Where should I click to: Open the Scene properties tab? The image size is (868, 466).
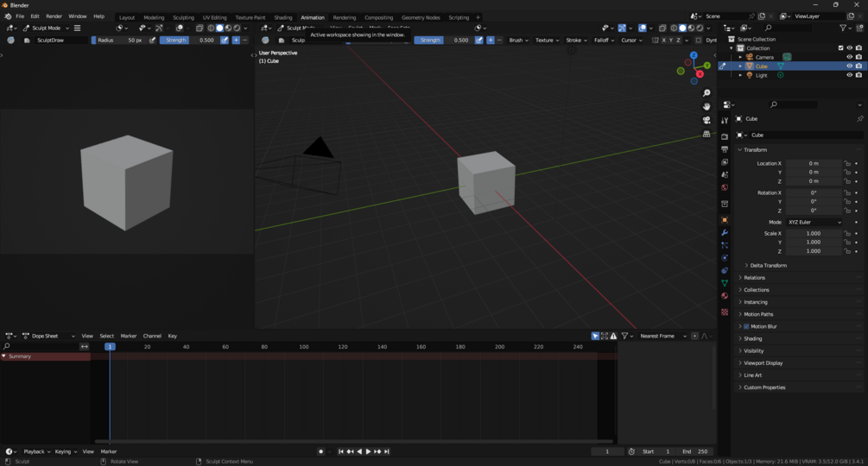(x=725, y=174)
